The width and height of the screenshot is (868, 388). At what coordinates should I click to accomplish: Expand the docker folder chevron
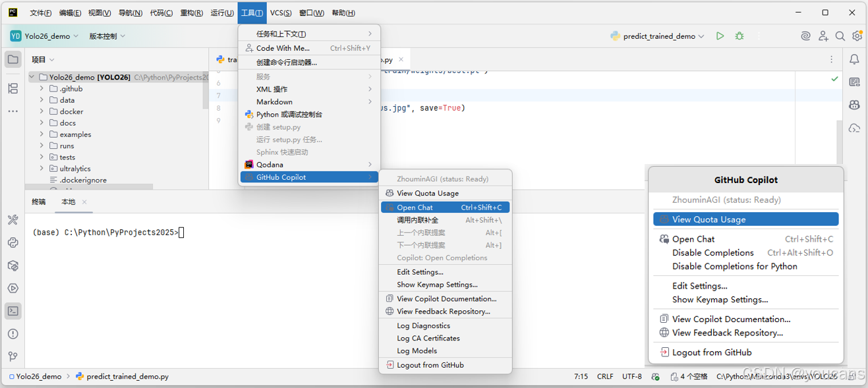[42, 111]
